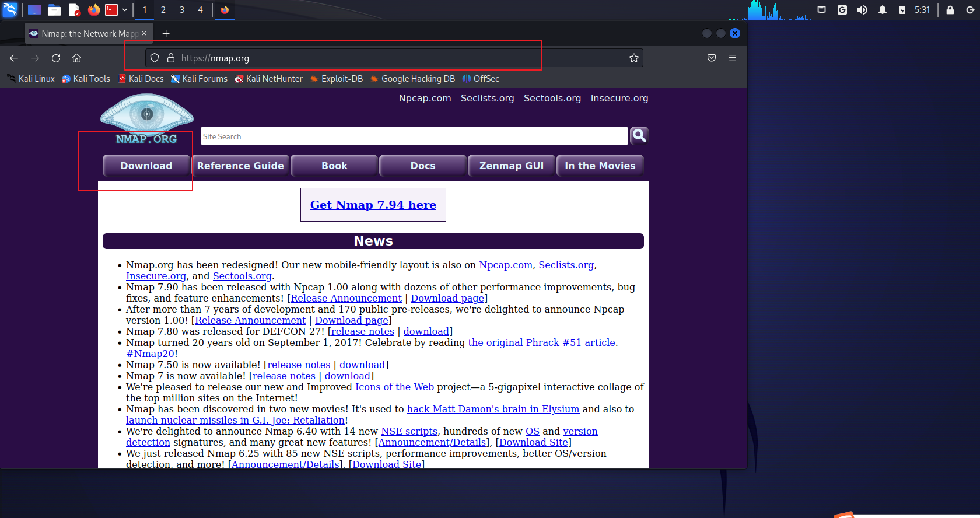The width and height of the screenshot is (980, 518).
Task: Open the original Phrack #51 article link
Action: point(542,342)
